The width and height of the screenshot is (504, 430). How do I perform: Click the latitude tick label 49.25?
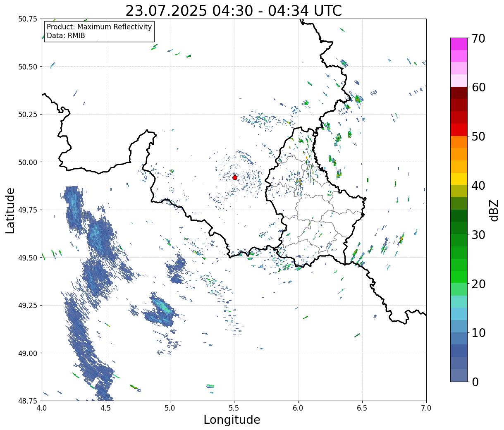[28, 306]
